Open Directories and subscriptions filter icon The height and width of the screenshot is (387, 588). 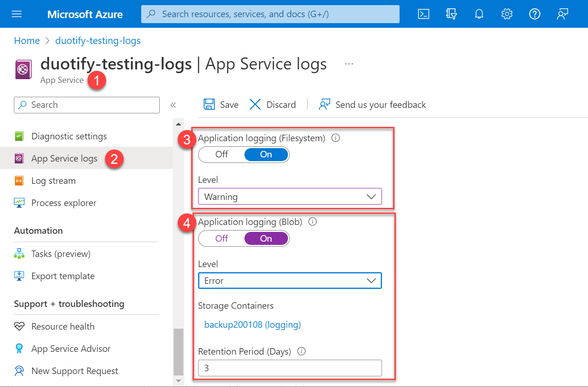(x=451, y=14)
